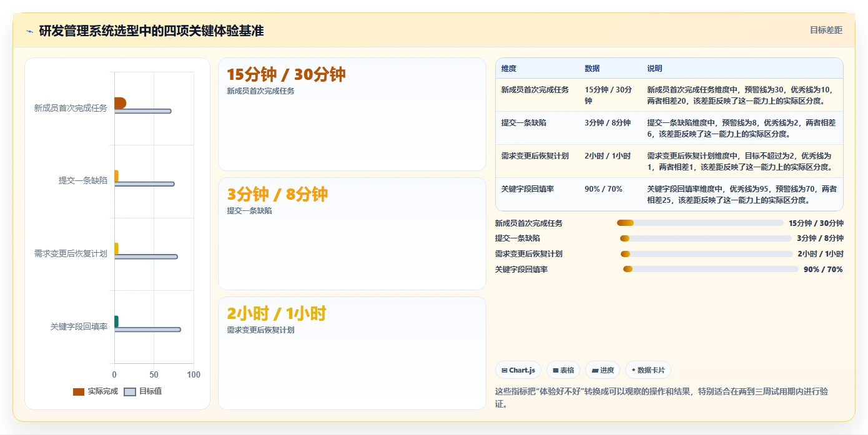The width and height of the screenshot is (868, 435).
Task: Click the gray target bar for 关键字段回填率
Action: pyautogui.click(x=147, y=330)
